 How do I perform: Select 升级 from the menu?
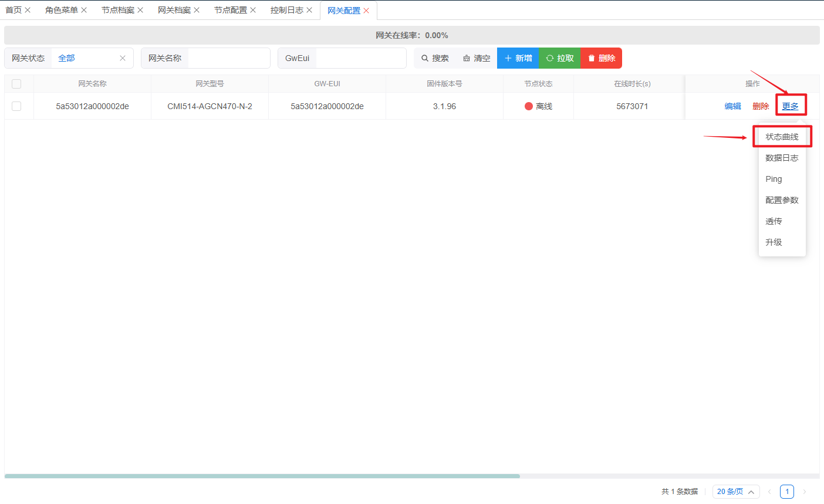point(782,242)
